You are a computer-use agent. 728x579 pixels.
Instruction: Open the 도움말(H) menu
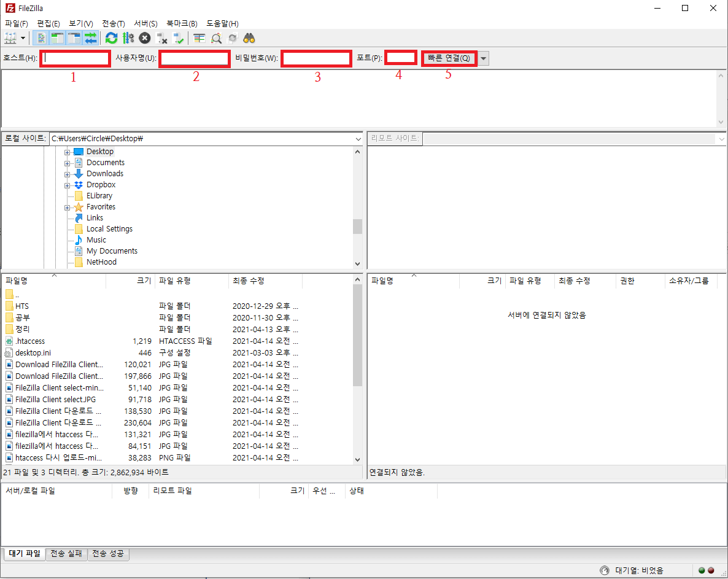(x=222, y=24)
